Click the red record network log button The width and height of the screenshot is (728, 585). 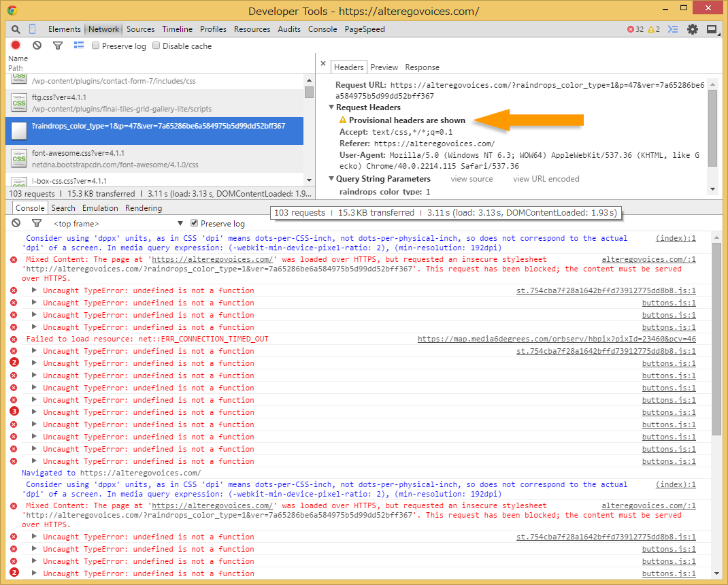pyautogui.click(x=16, y=45)
